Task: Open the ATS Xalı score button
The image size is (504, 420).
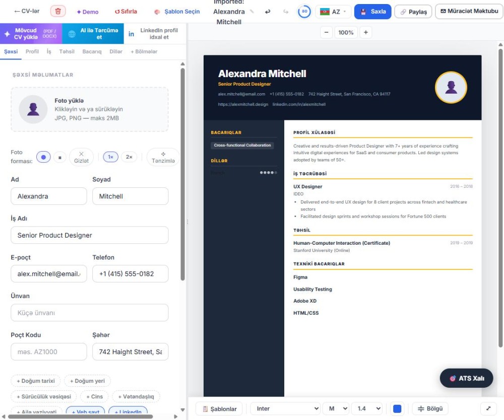Action: pyautogui.click(x=466, y=378)
